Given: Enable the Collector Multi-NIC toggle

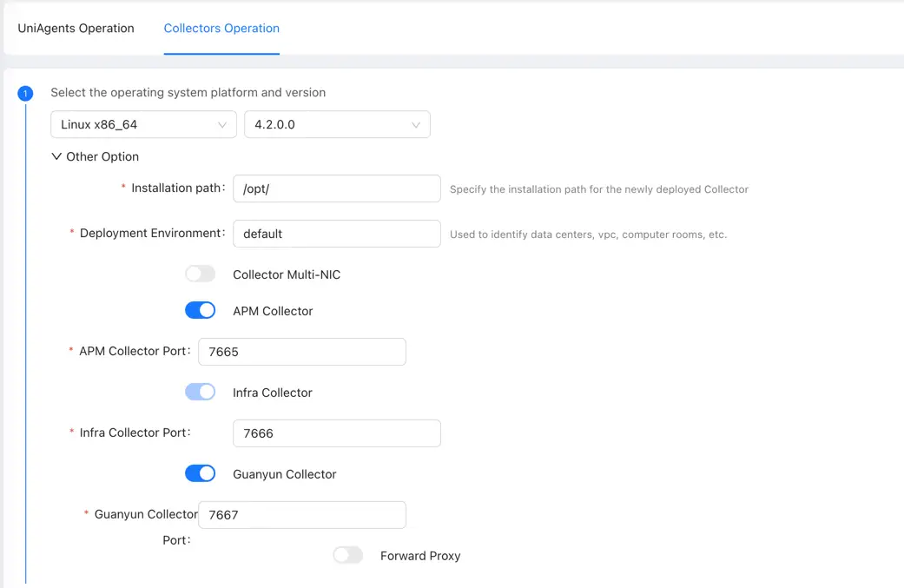Looking at the screenshot, I should click(x=200, y=274).
